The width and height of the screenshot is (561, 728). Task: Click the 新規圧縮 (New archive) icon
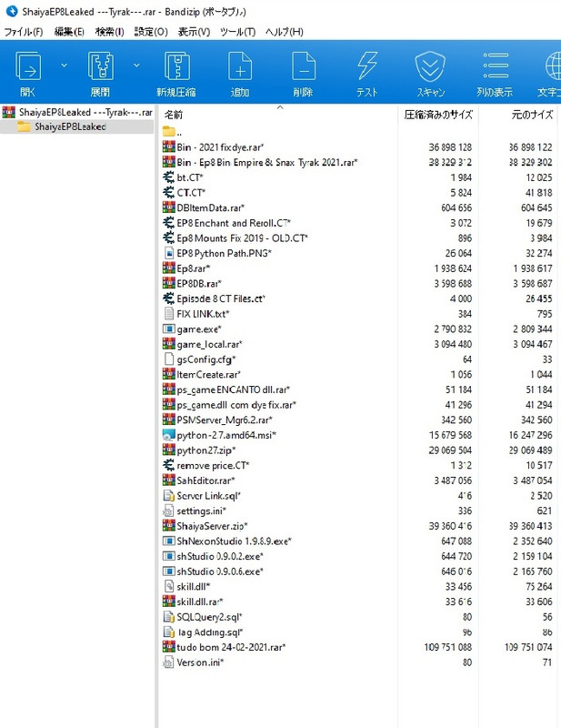176,66
